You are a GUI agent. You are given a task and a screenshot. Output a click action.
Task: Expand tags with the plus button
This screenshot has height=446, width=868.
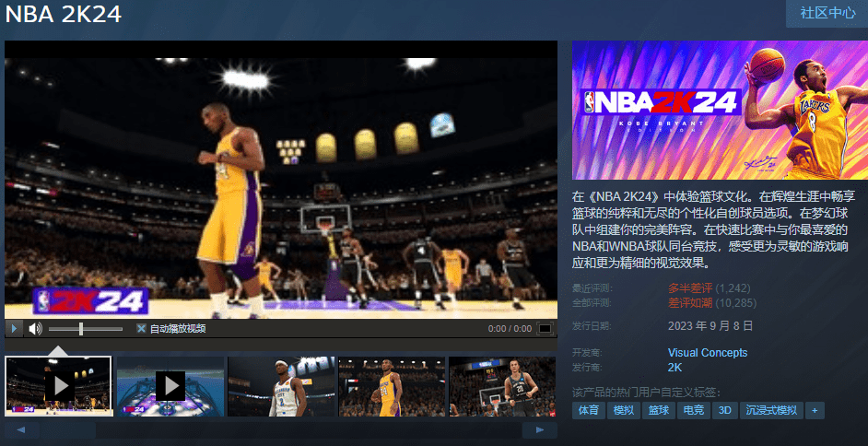(x=814, y=410)
